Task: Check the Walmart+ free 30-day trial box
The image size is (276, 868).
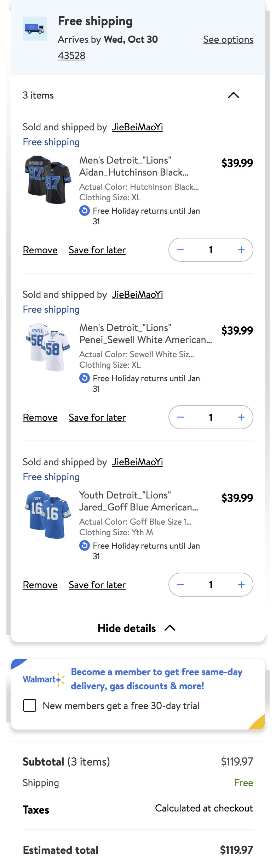Action: (x=30, y=705)
